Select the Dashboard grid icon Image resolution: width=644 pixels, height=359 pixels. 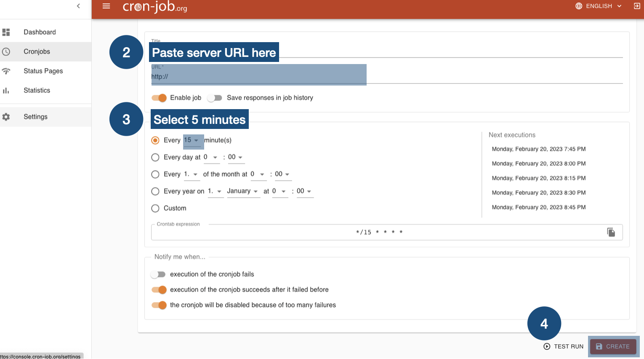pyautogui.click(x=6, y=32)
